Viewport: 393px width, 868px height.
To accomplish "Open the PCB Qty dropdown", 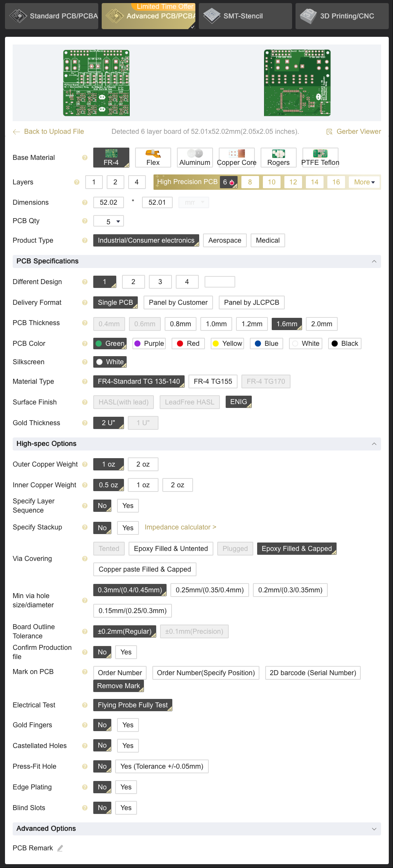I will tap(109, 222).
